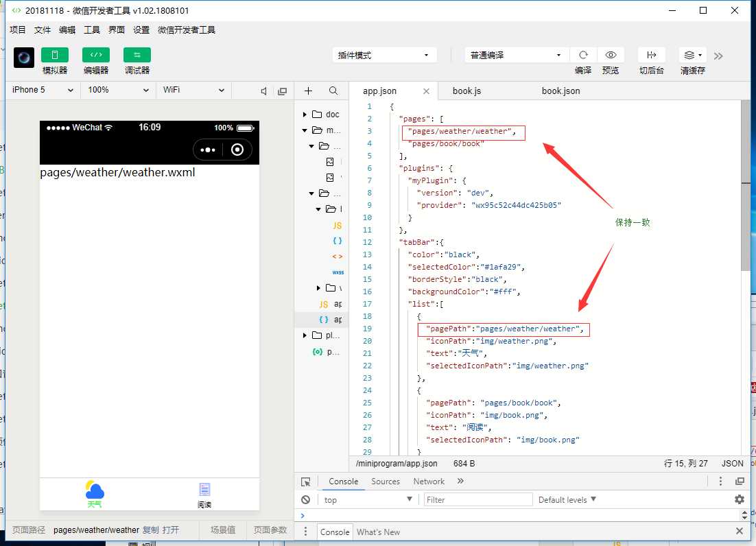The width and height of the screenshot is (756, 546).
Task: Close the bottom console drawer
Action: coord(740,531)
